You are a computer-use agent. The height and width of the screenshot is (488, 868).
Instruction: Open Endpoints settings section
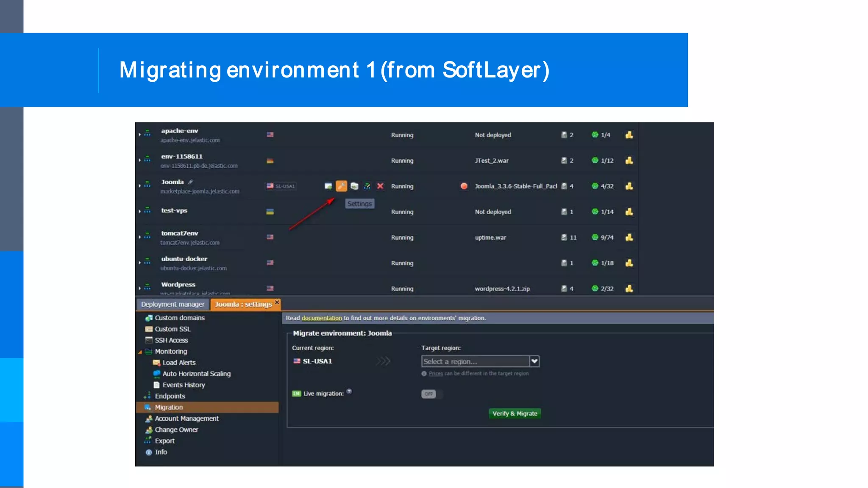tap(170, 396)
